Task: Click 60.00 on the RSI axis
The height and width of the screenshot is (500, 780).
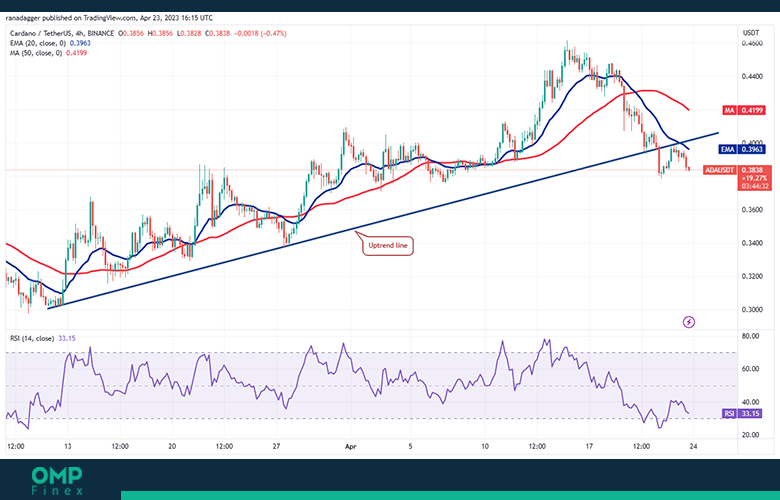Action: click(x=751, y=369)
